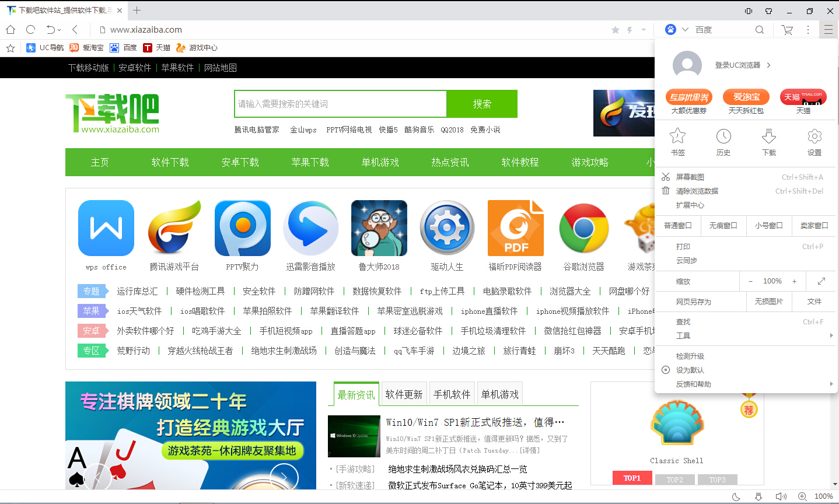The width and height of the screenshot is (839, 504).
Task: Expand the 工具 submenu arrow
Action: point(831,335)
